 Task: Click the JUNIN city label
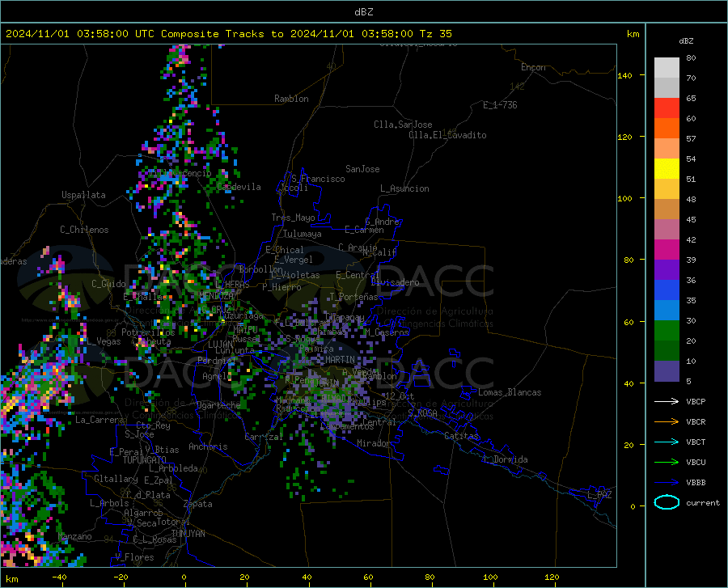click(327, 383)
